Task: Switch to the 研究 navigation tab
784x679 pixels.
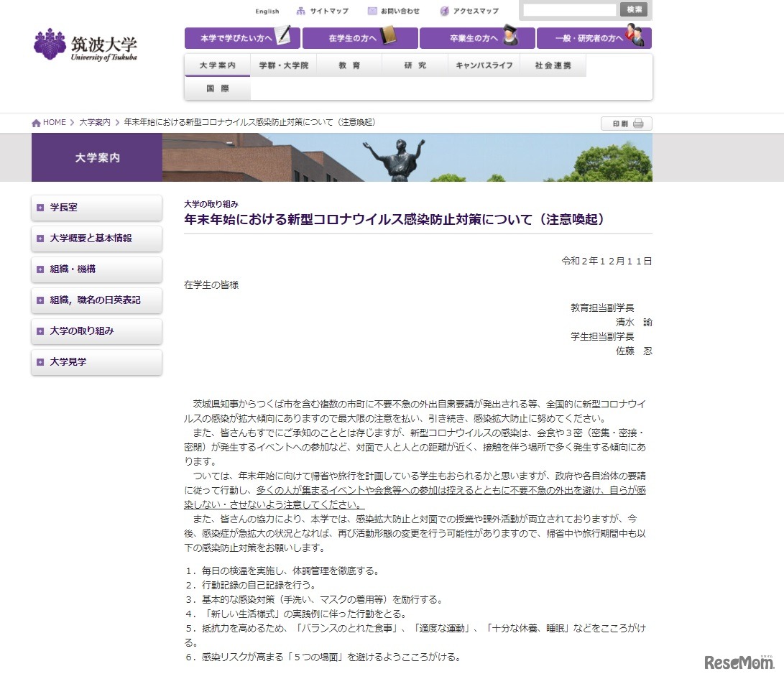Action: pyautogui.click(x=415, y=65)
